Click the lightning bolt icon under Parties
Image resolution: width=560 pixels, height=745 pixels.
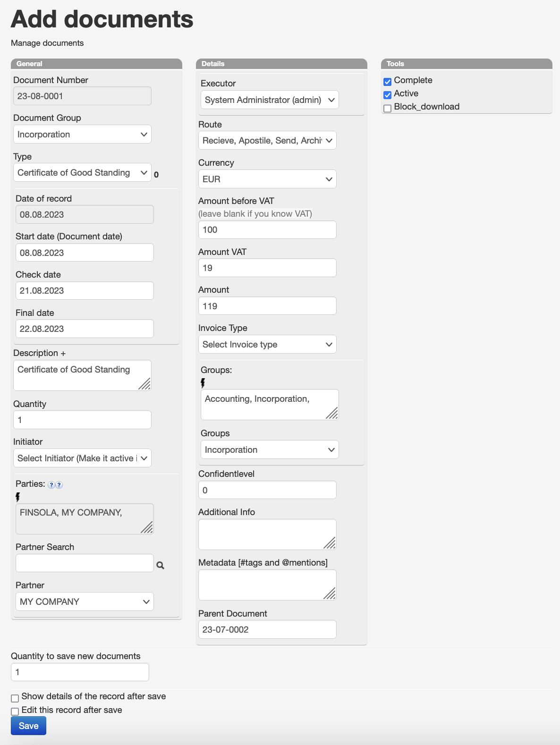[x=18, y=497]
